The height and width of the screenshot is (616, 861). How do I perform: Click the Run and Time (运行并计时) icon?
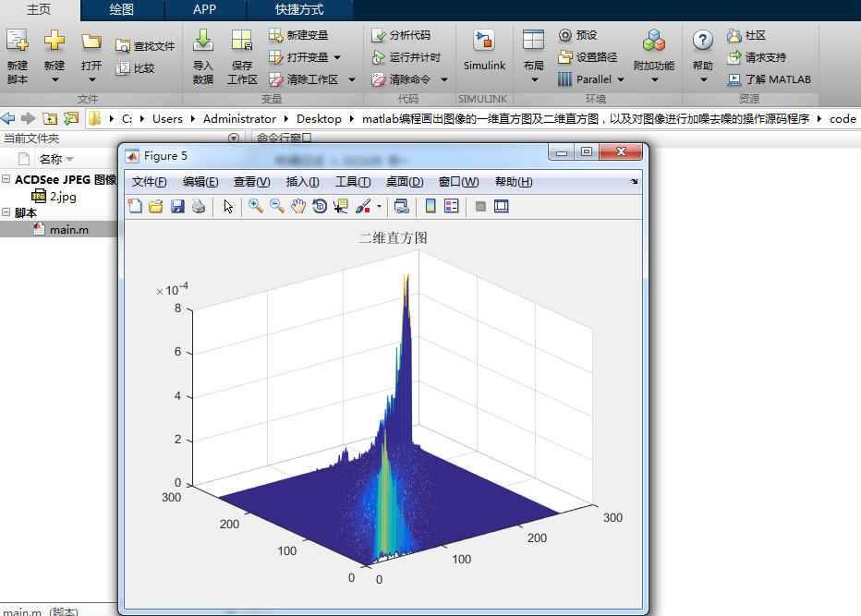pos(379,57)
